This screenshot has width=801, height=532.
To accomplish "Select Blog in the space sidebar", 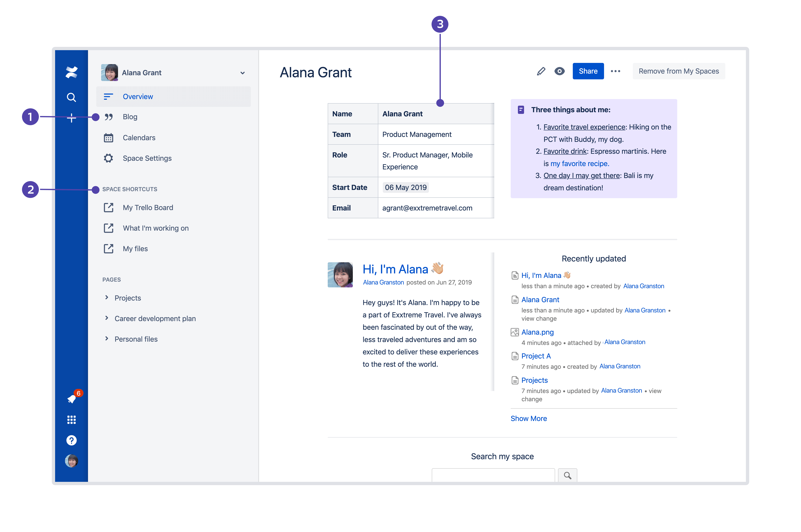I will pyautogui.click(x=130, y=117).
